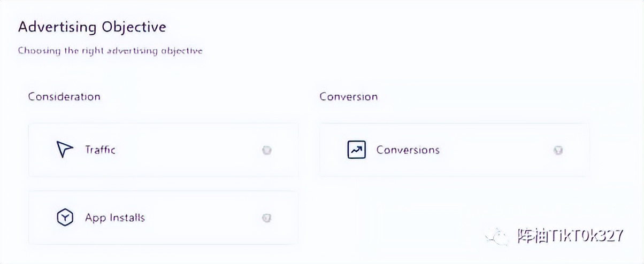Open the help tooltip icon for App Installs
The height and width of the screenshot is (264, 644).
click(267, 218)
